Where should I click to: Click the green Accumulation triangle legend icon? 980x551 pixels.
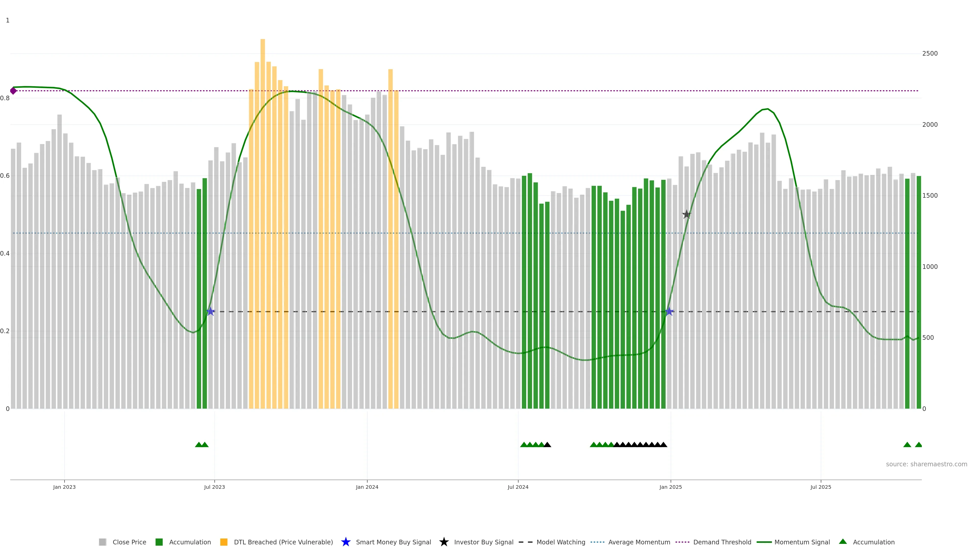tap(843, 542)
